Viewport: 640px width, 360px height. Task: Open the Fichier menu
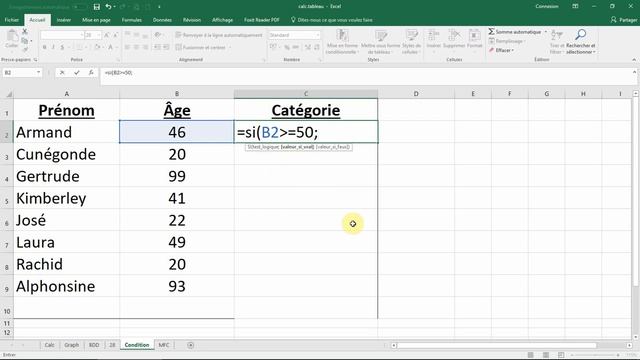[x=12, y=20]
